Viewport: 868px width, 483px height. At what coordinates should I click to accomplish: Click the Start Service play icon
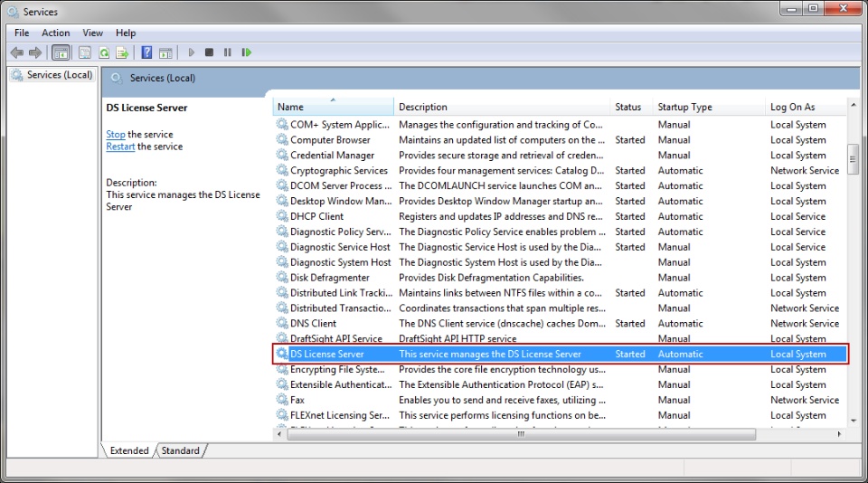pyautogui.click(x=191, y=52)
